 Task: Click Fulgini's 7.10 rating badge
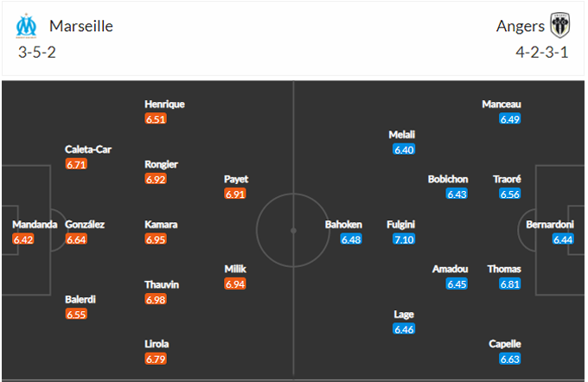pyautogui.click(x=404, y=239)
